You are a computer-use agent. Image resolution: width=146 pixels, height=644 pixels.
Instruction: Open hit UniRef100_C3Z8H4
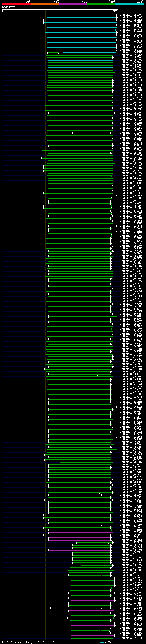pyautogui.click(x=131, y=90)
